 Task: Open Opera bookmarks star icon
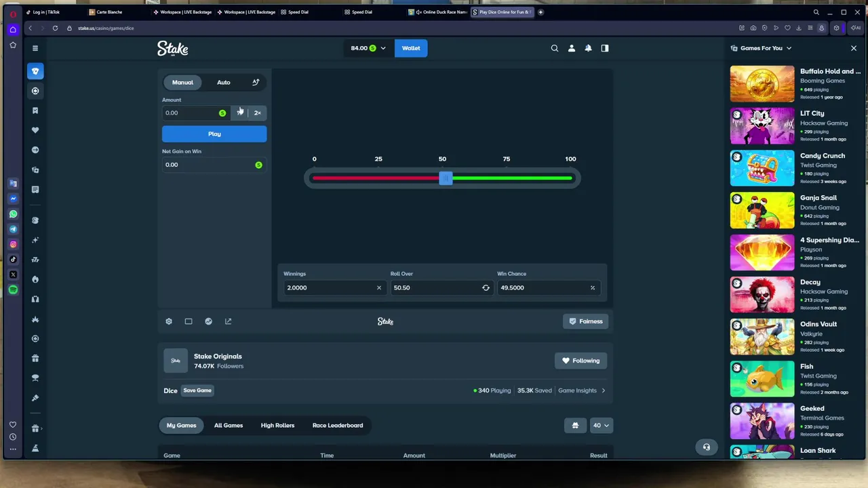tap(13, 45)
